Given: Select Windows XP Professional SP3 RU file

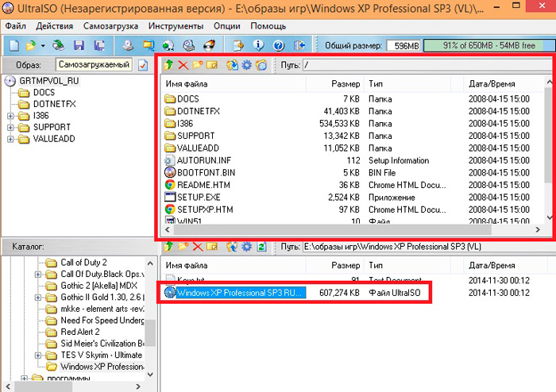Looking at the screenshot, I should [x=241, y=293].
